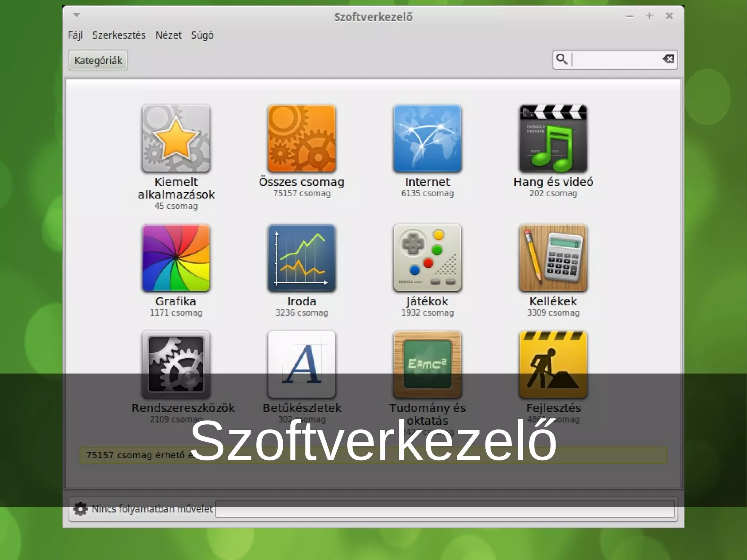Click the 'Hang és videó' label
Image resolution: width=747 pixels, height=560 pixels.
tap(553, 182)
